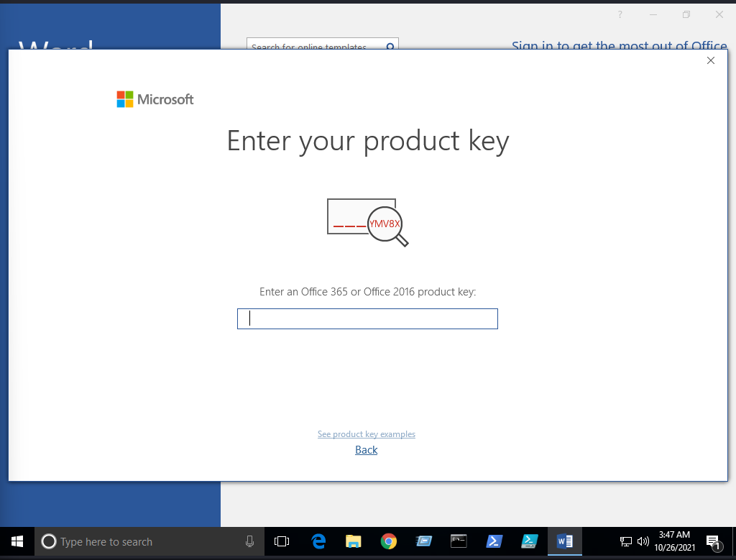
Task: Click the Show desktop strip at taskbar end
Action: point(734,542)
